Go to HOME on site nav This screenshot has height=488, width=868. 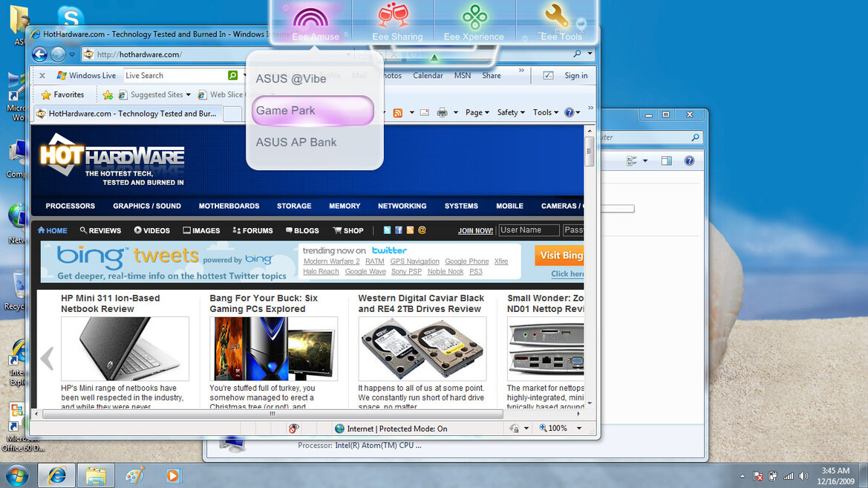(x=53, y=230)
